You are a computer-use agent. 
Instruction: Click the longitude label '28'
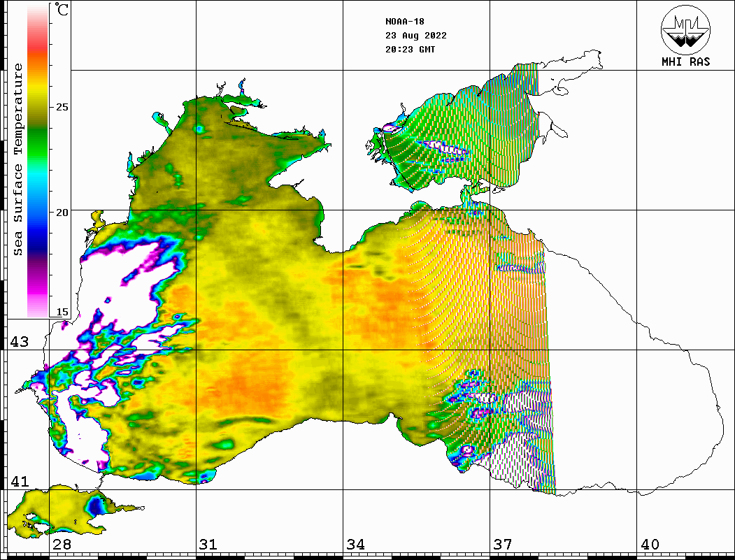[x=62, y=545]
